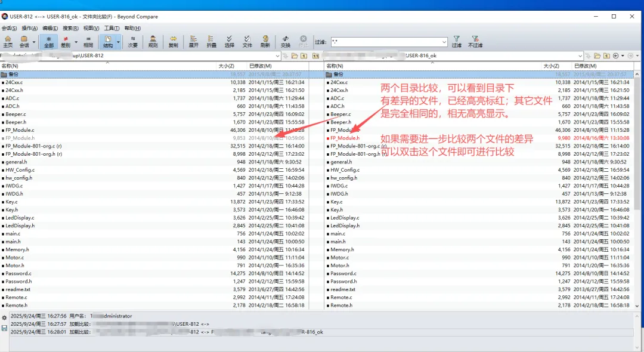Click the back arrow on right path bar
The width and height of the screenshot is (644, 352).
pos(615,56)
